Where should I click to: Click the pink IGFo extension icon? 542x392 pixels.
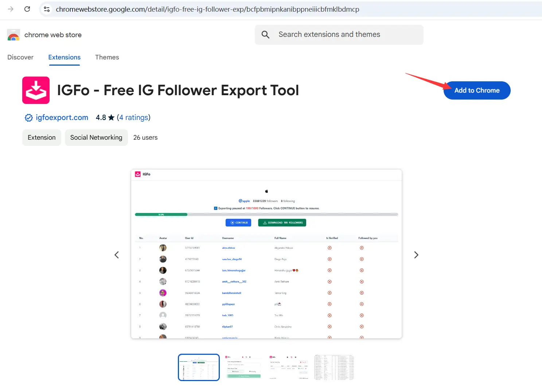click(36, 90)
